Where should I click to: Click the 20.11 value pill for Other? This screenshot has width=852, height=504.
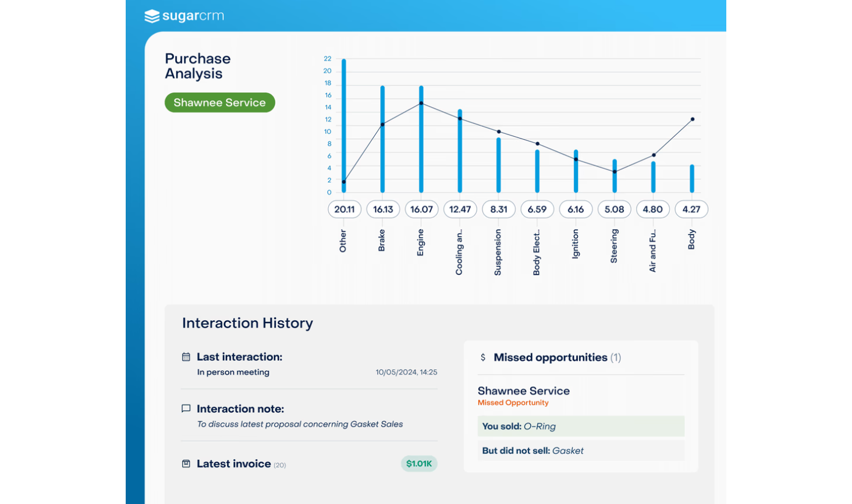tap(345, 210)
